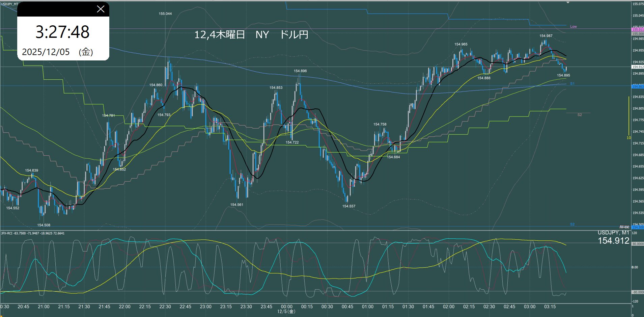Click the 154.557 swing low label

[x=348, y=206]
